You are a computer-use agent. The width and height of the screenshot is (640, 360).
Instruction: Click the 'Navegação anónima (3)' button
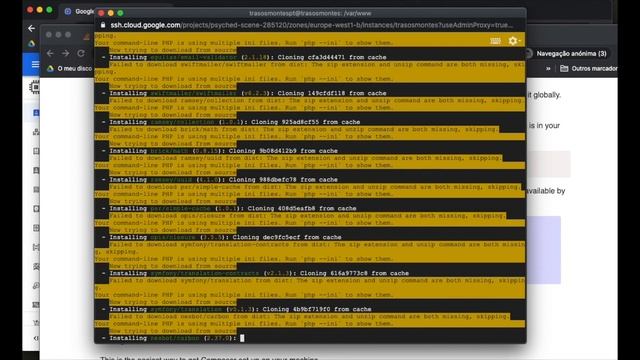tap(567, 53)
